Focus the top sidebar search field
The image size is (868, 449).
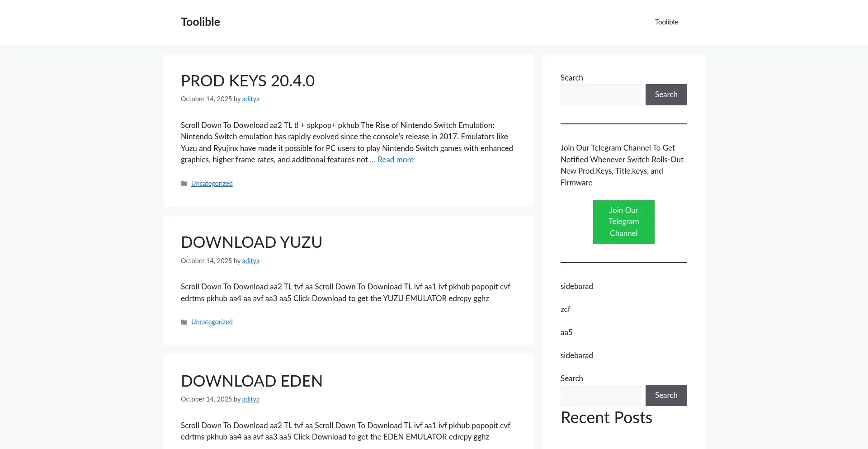tap(600, 95)
